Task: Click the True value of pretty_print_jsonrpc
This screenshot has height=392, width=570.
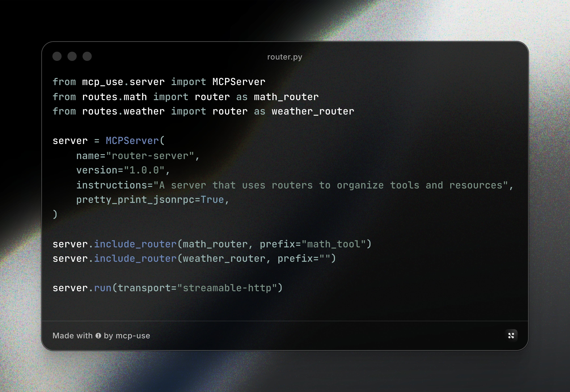Action: 212,200
